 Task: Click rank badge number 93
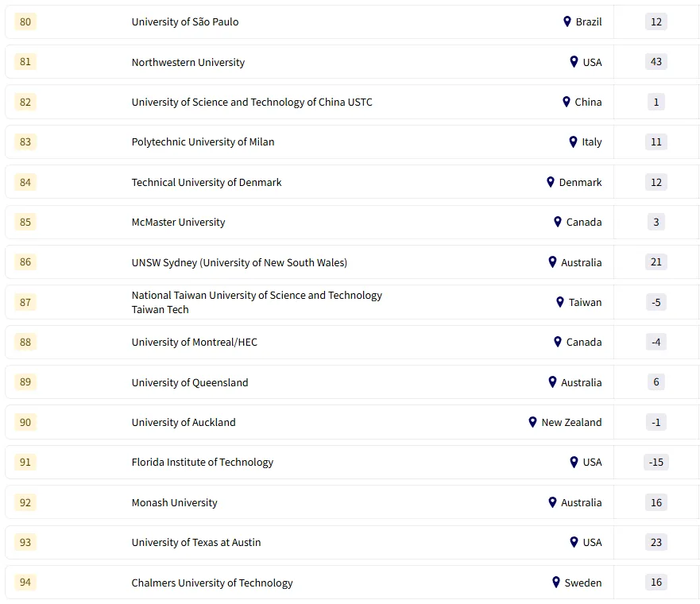click(25, 542)
